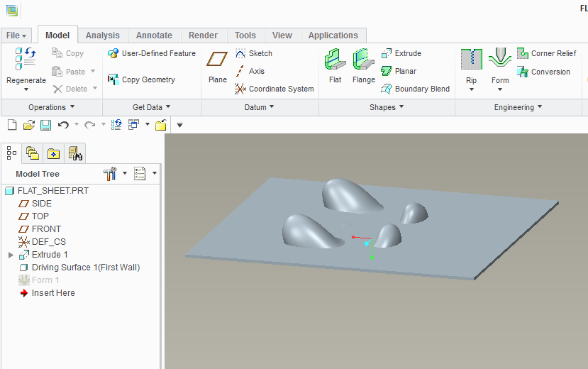
Task: Select Driving Surface 1(First Wall) feature
Action: tap(79, 268)
